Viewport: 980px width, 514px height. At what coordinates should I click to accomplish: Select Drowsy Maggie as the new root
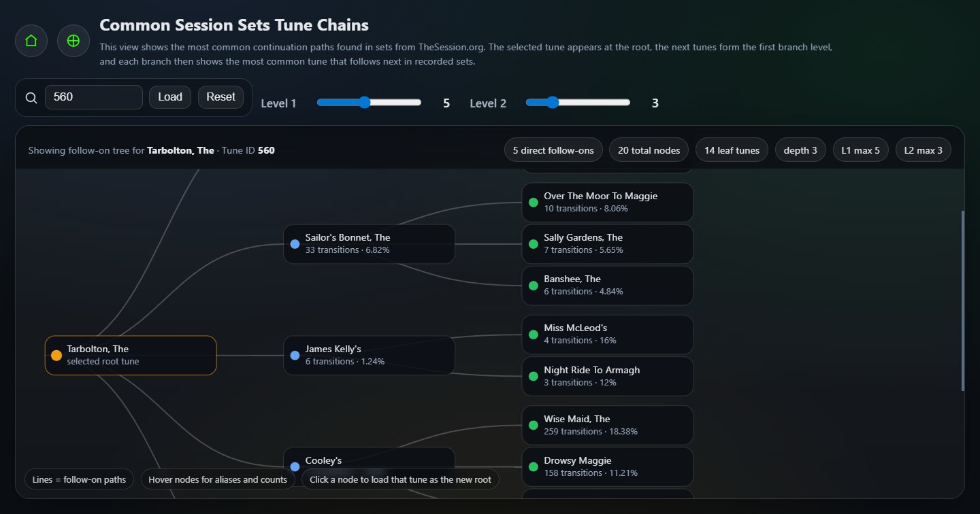(x=607, y=466)
